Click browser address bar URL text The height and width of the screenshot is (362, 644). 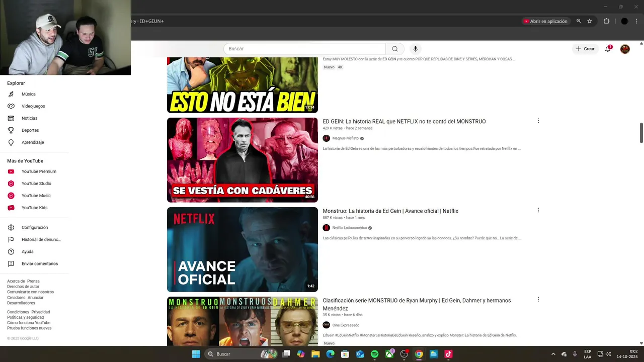[147, 21]
